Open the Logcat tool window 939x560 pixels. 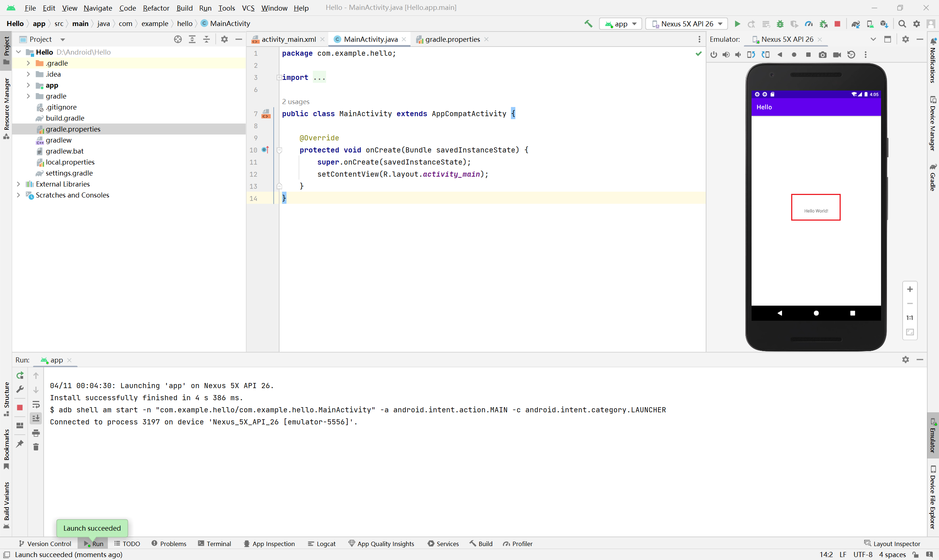(x=322, y=544)
